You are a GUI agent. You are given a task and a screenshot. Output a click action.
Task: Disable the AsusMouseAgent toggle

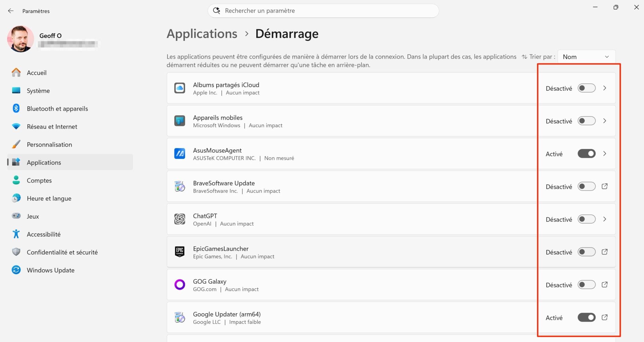pyautogui.click(x=586, y=153)
